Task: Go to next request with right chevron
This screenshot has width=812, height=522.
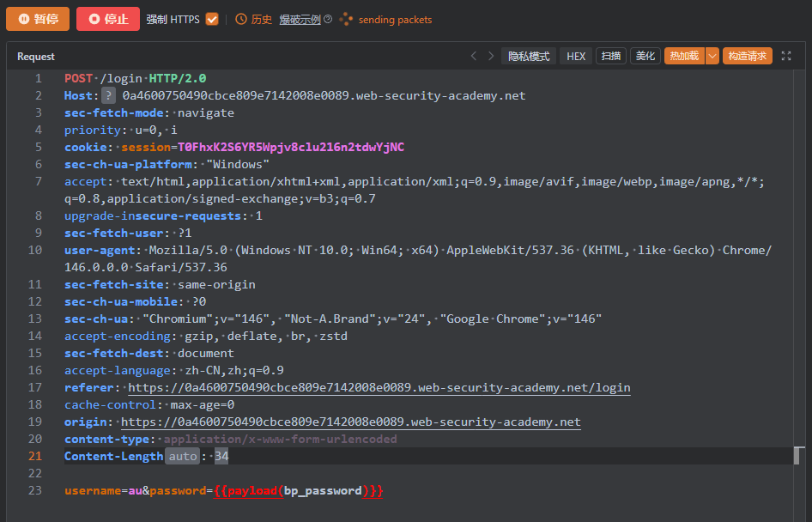Action: (x=491, y=56)
